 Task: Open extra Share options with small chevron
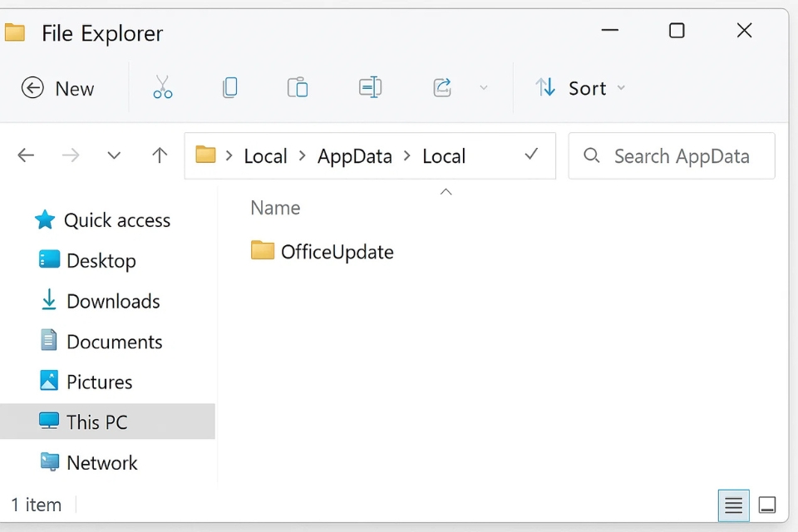coord(484,88)
